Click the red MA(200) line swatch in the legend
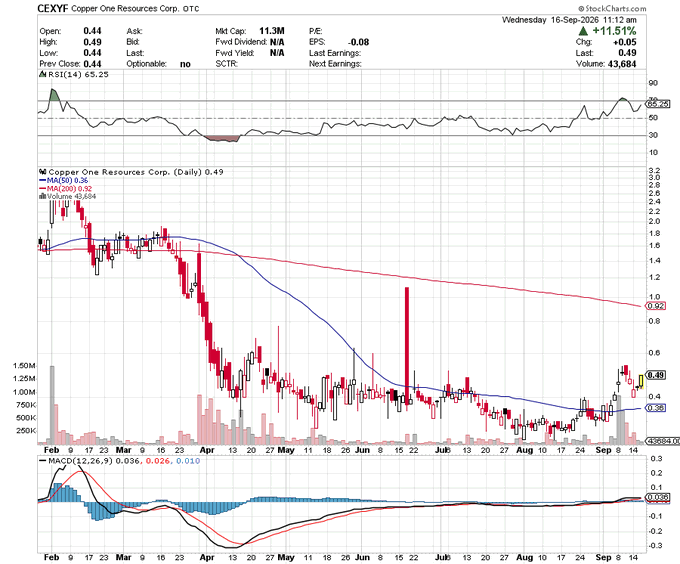Viewport: 680px width, 564px height. coord(42,189)
